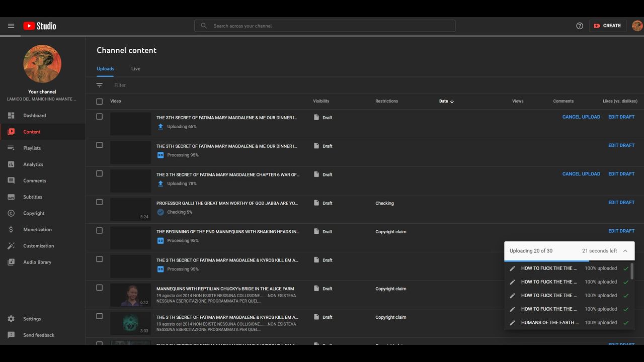Switch to the Live tab
The height and width of the screenshot is (362, 644).
pos(136,69)
